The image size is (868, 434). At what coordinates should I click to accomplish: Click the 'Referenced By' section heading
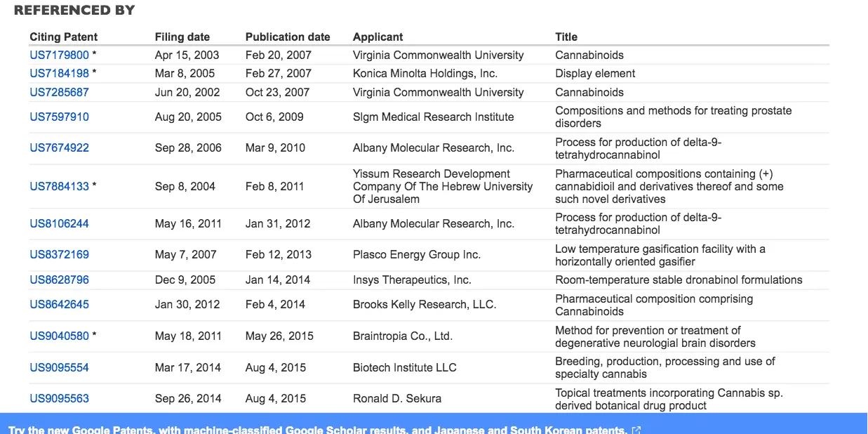point(74,10)
